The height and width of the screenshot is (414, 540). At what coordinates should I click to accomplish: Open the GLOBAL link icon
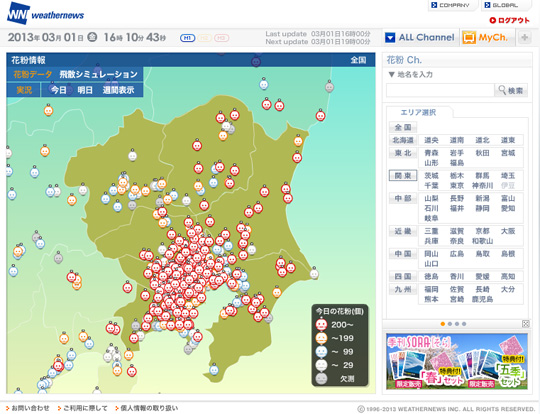tap(487, 5)
